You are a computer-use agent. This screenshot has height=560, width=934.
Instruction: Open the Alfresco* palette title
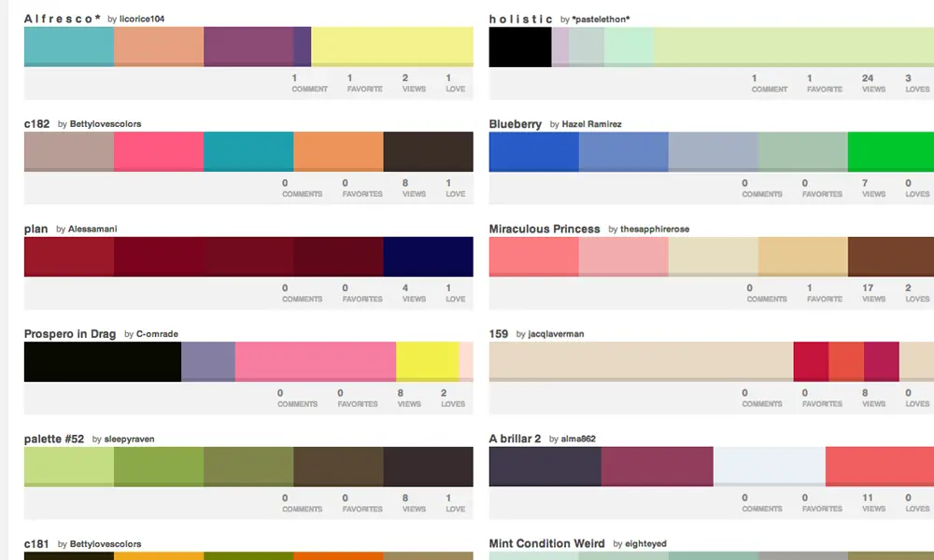[x=62, y=19]
